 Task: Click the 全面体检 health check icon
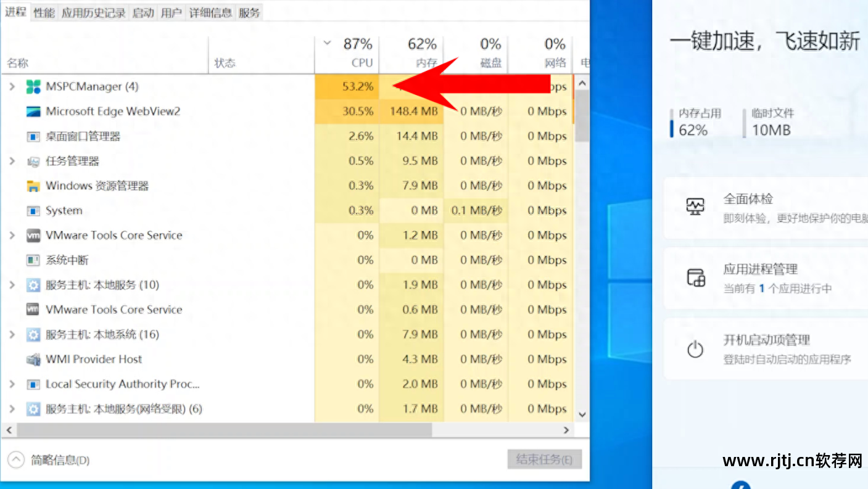[x=695, y=207]
